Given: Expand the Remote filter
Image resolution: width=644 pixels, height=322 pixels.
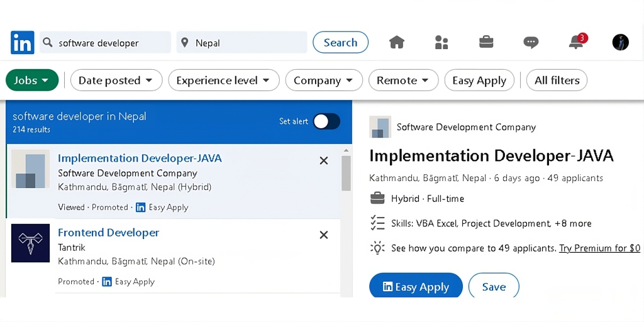Looking at the screenshot, I should [x=403, y=80].
